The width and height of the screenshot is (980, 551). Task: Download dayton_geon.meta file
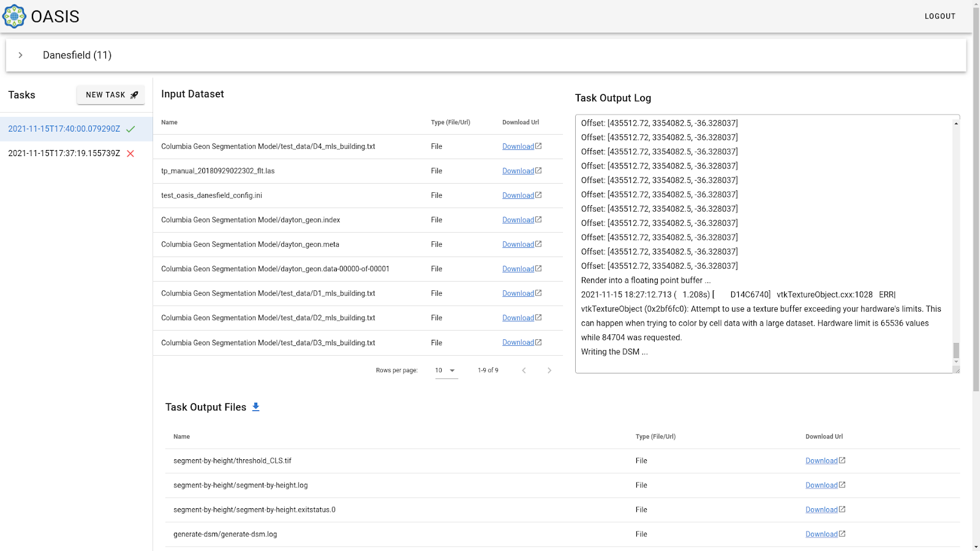(518, 244)
